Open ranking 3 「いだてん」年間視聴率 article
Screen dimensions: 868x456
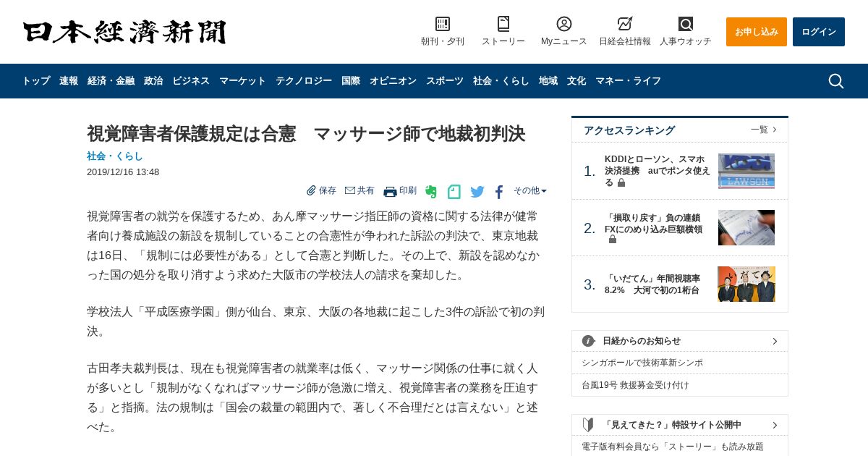tap(652, 284)
